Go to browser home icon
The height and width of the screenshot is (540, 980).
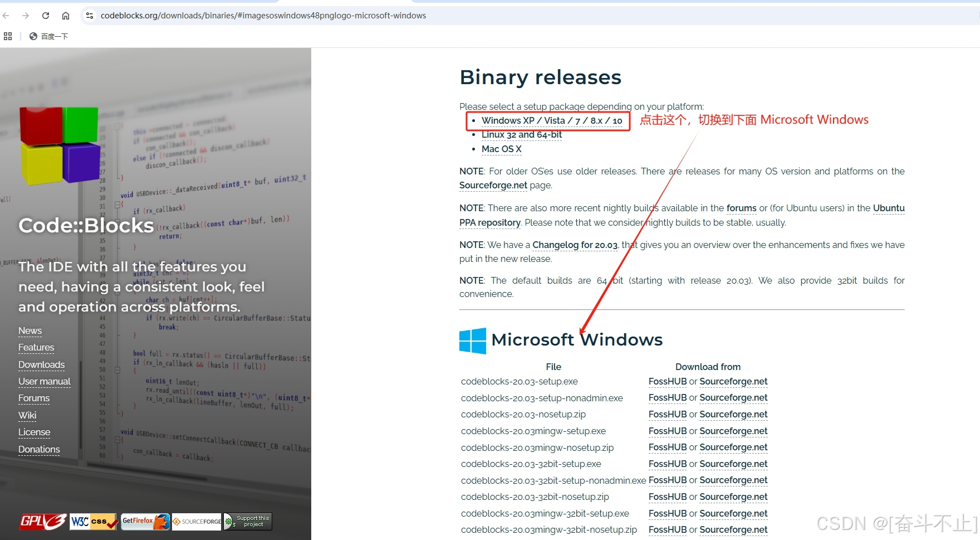[x=66, y=16]
